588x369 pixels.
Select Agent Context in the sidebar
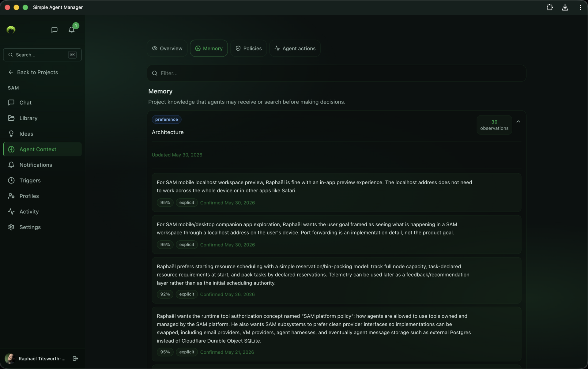42,149
